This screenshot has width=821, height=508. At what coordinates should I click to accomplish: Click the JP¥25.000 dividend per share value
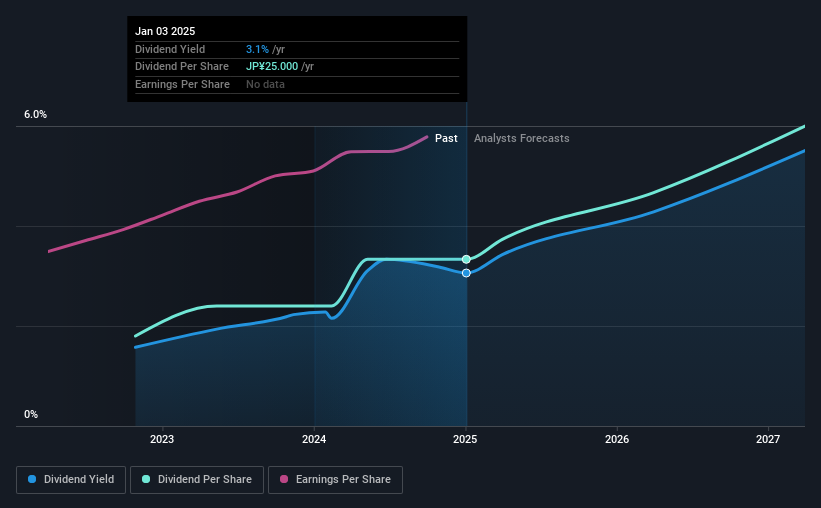point(272,67)
